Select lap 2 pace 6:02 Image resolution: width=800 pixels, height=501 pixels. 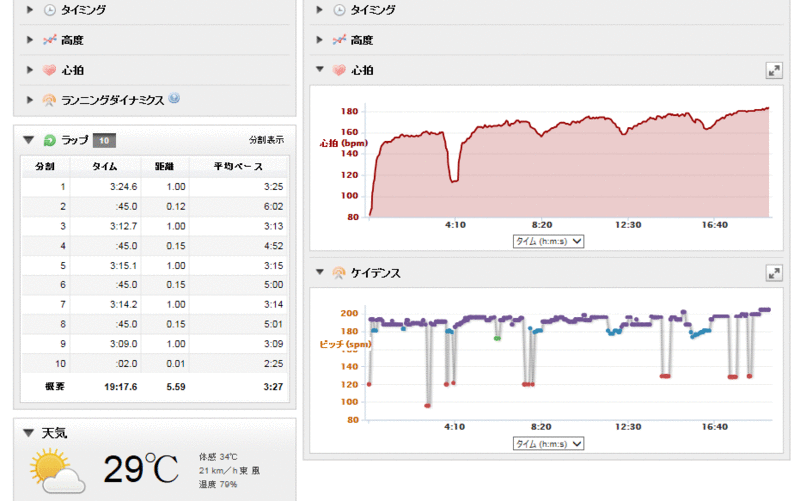pos(273,207)
